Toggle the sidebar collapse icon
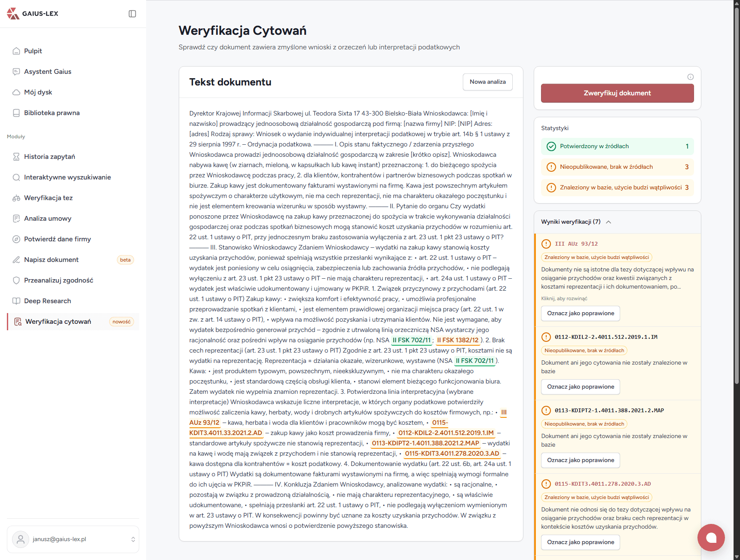This screenshot has height=560, width=740. point(132,14)
